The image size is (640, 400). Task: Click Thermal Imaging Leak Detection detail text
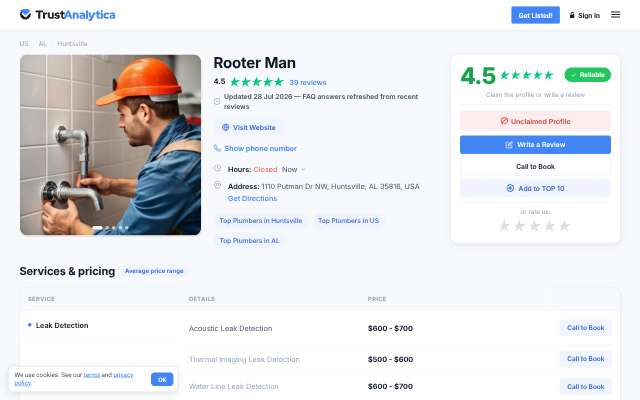[244, 359]
